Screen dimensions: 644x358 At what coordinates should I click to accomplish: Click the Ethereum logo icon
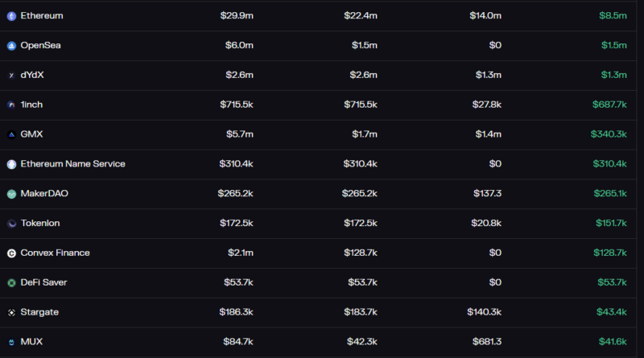coord(11,16)
